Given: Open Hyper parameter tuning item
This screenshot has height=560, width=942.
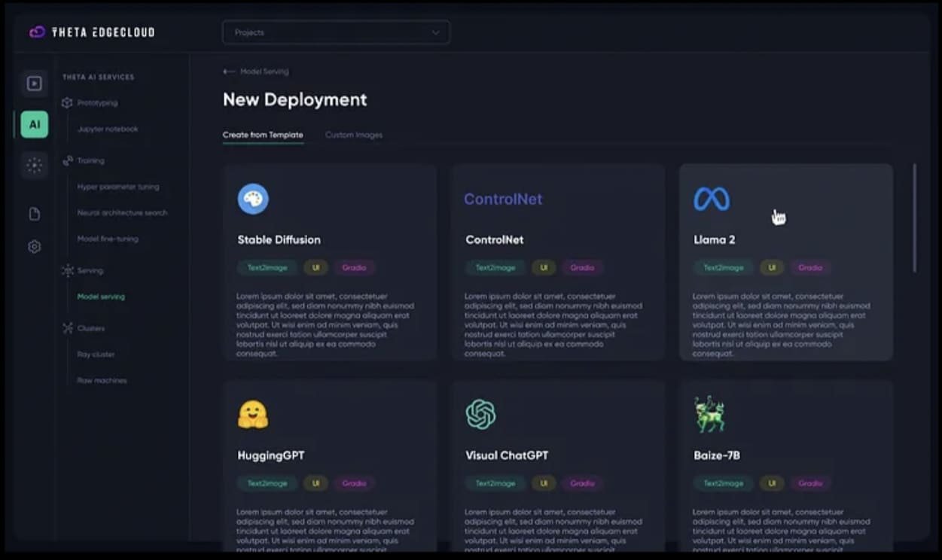Looking at the screenshot, I should point(118,187).
